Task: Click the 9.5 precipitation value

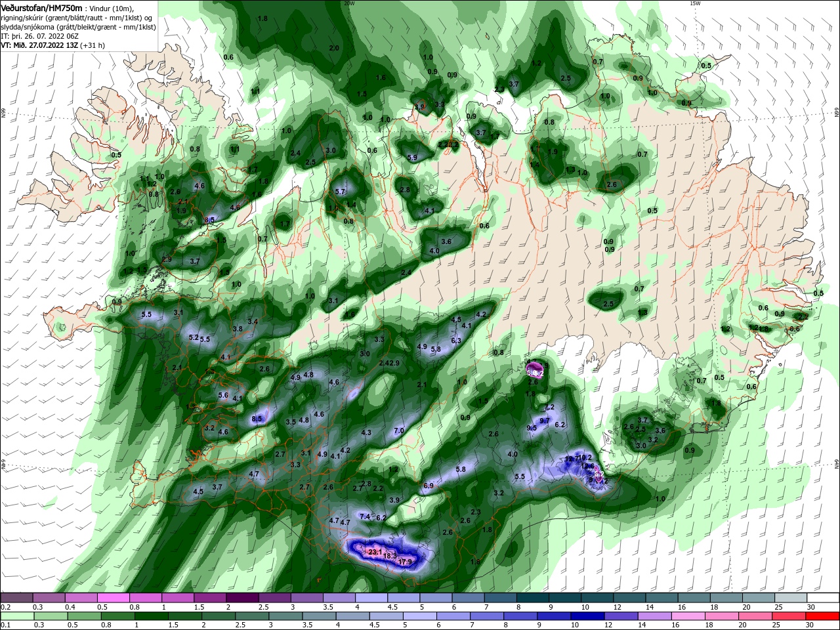Action: [x=532, y=428]
